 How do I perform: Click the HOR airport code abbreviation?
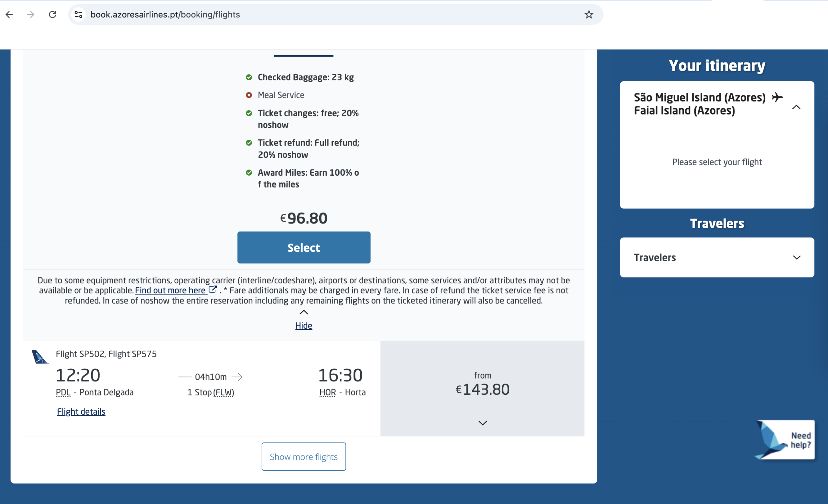[328, 392]
